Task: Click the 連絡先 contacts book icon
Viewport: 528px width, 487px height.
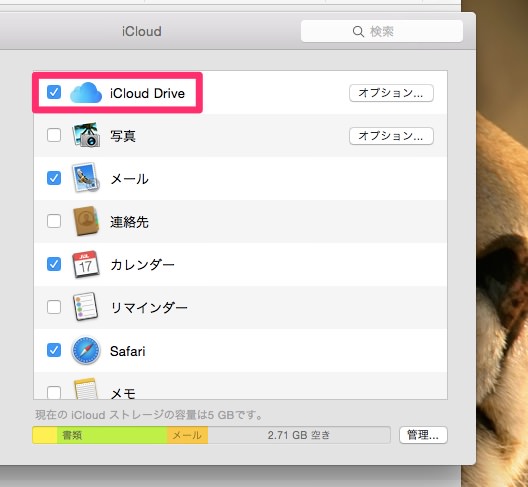Action: point(86,221)
